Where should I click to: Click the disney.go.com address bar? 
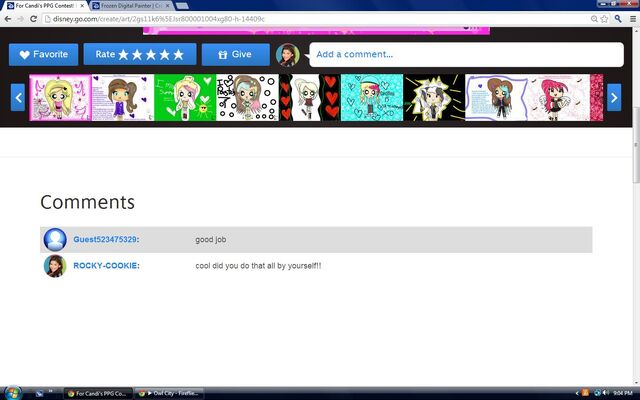pyautogui.click(x=316, y=19)
